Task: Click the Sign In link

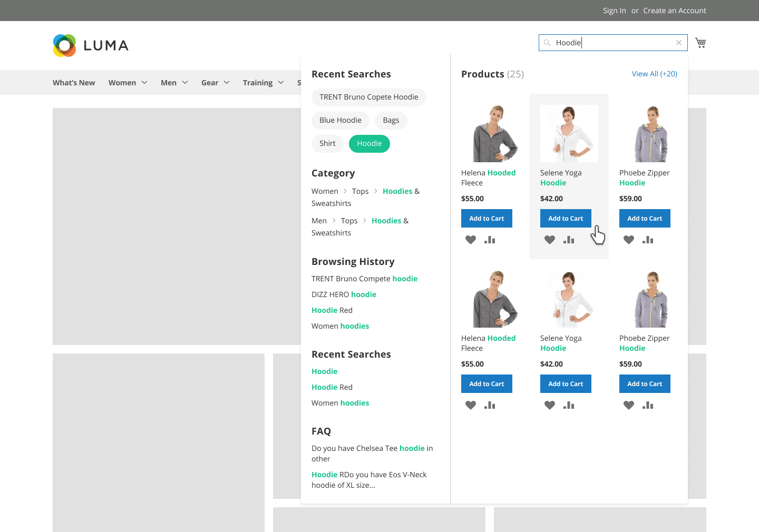Action: click(x=615, y=11)
